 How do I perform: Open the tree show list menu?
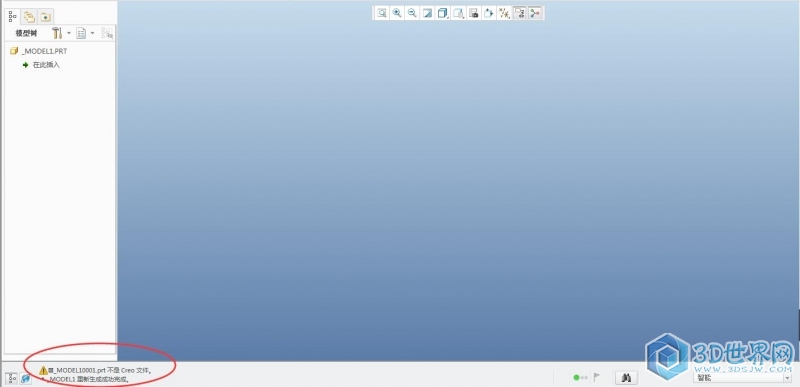(x=85, y=33)
